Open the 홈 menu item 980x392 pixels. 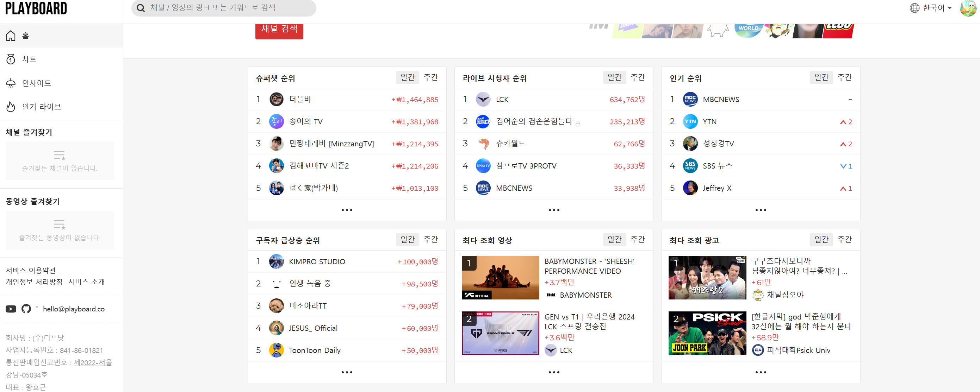[61, 36]
